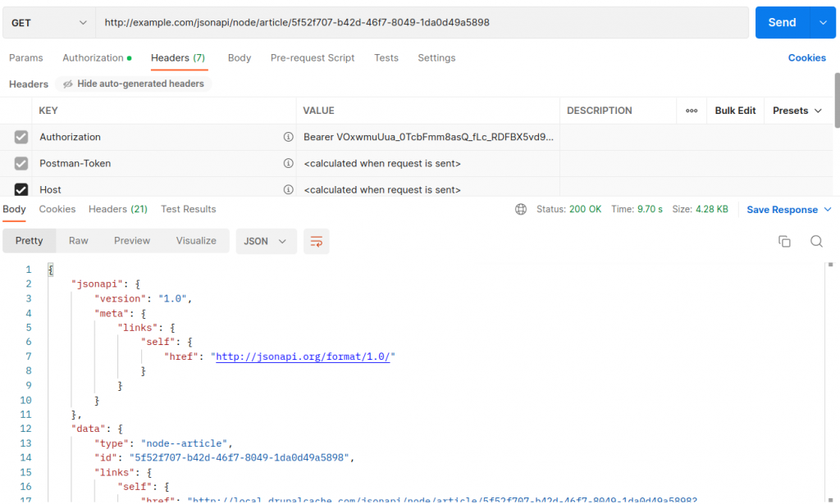This screenshot has width=840, height=504.
Task: Uncheck the Postman-Token header checkbox
Action: pyautogui.click(x=21, y=163)
